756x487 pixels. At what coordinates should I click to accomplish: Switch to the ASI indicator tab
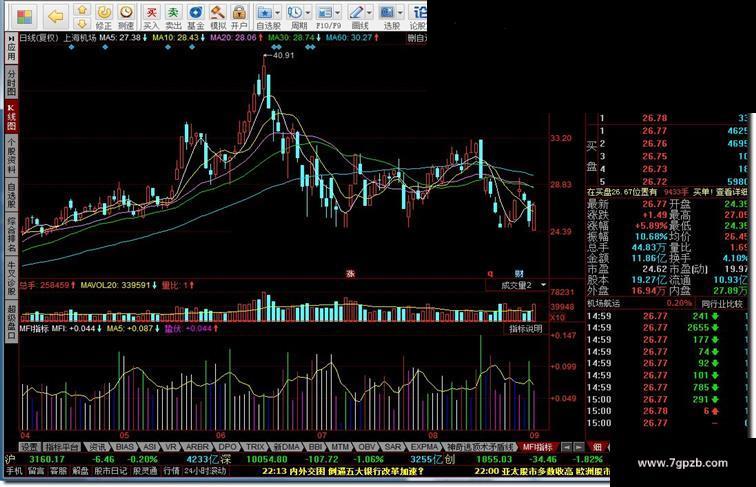pyautogui.click(x=150, y=447)
